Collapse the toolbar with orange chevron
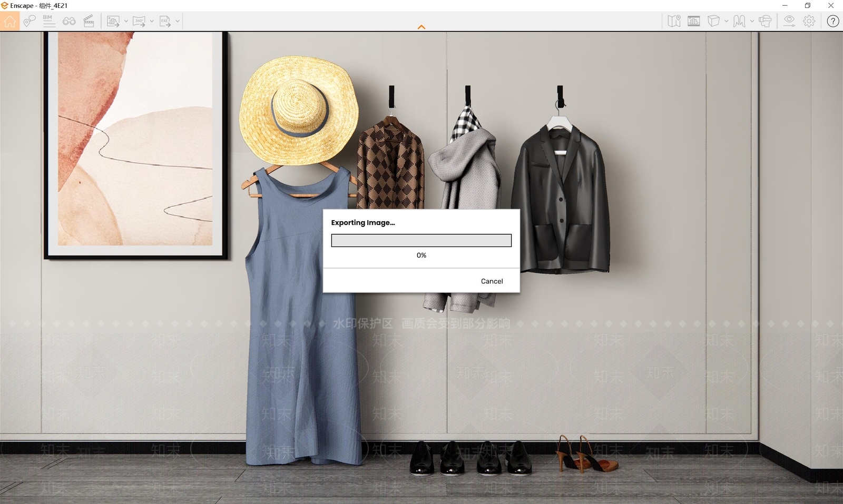This screenshot has width=843, height=504. (421, 27)
